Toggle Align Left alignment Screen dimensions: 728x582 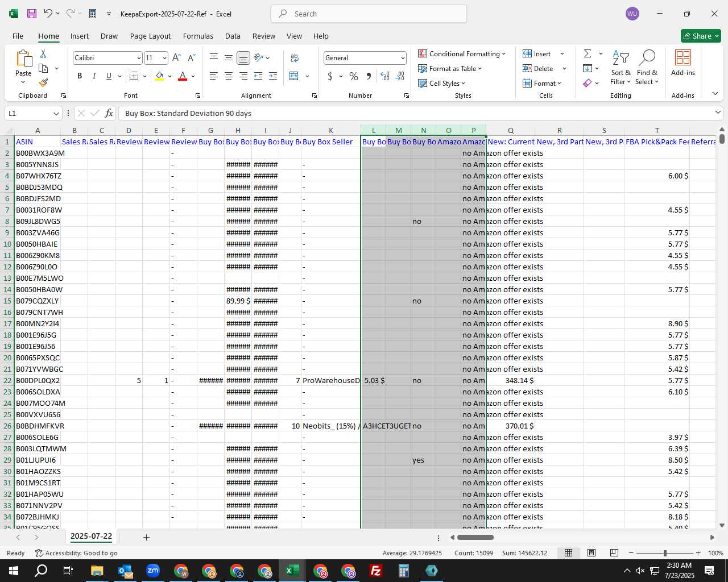click(x=213, y=76)
